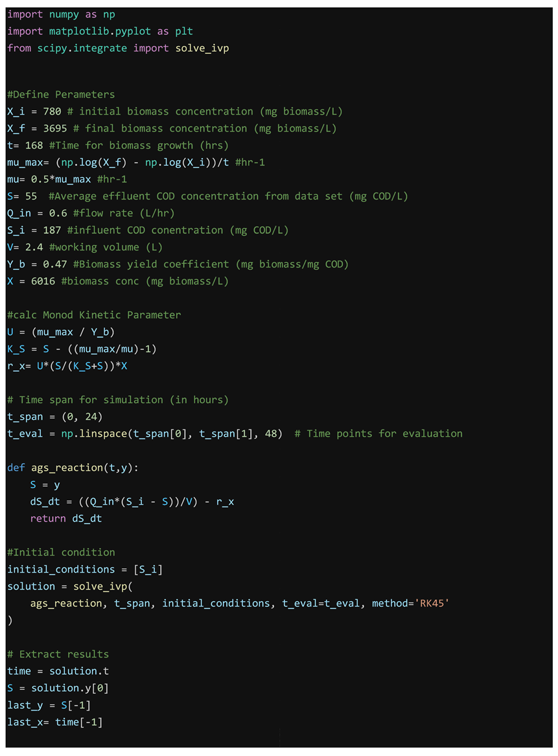This screenshot has width=558, height=756.
Task: Click the '#Initial condition' comment
Action: click(x=61, y=552)
